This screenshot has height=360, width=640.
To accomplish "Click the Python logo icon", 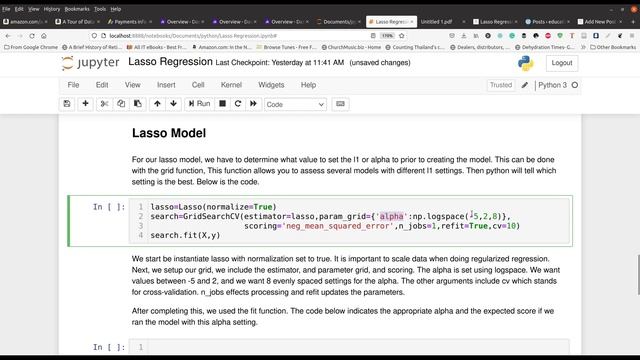I will point(525,63).
